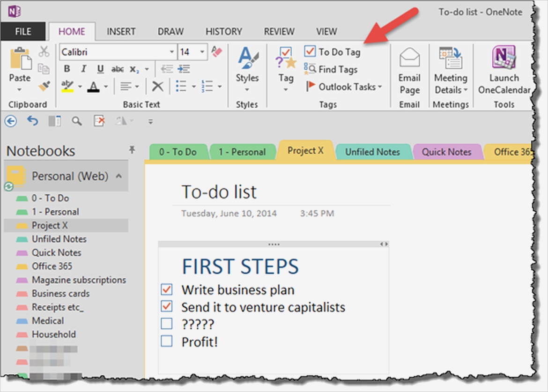Open the FILE menu
The image size is (548, 392).
click(x=23, y=31)
